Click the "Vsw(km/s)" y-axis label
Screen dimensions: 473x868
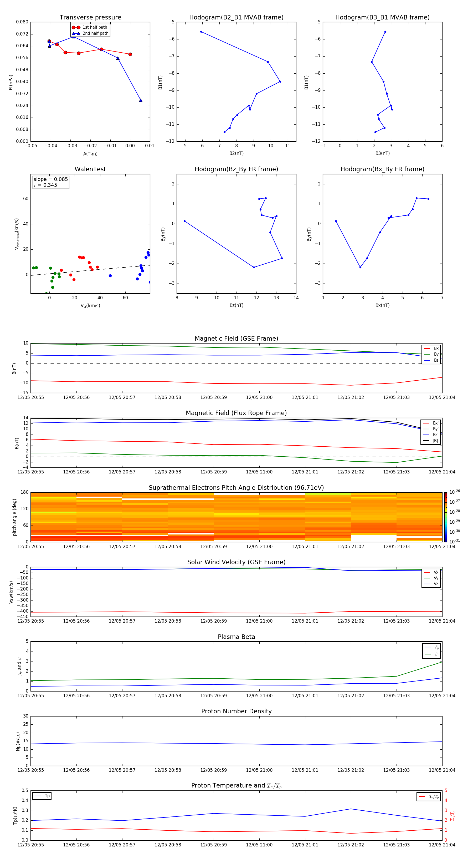coord(11,592)
